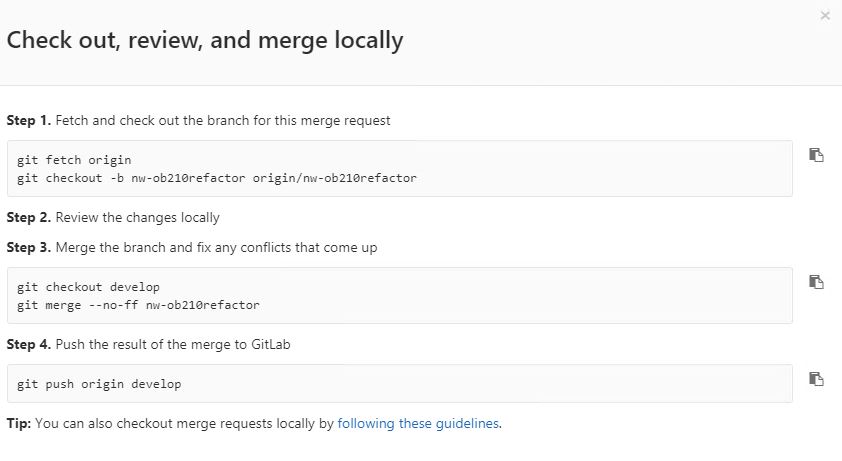Open the following these guidelines link

tap(418, 423)
